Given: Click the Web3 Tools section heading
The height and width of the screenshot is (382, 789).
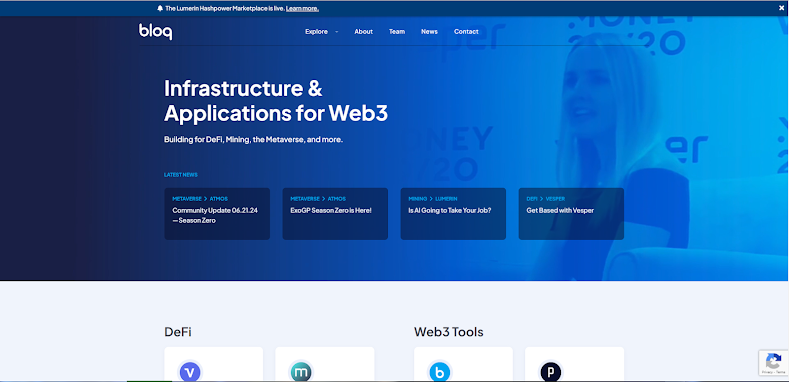Looking at the screenshot, I should pyautogui.click(x=449, y=332).
